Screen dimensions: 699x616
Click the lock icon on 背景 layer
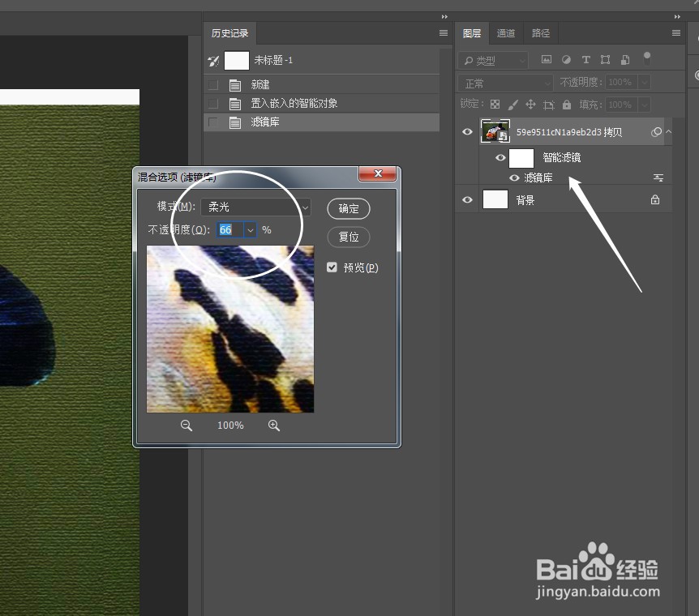click(x=655, y=199)
